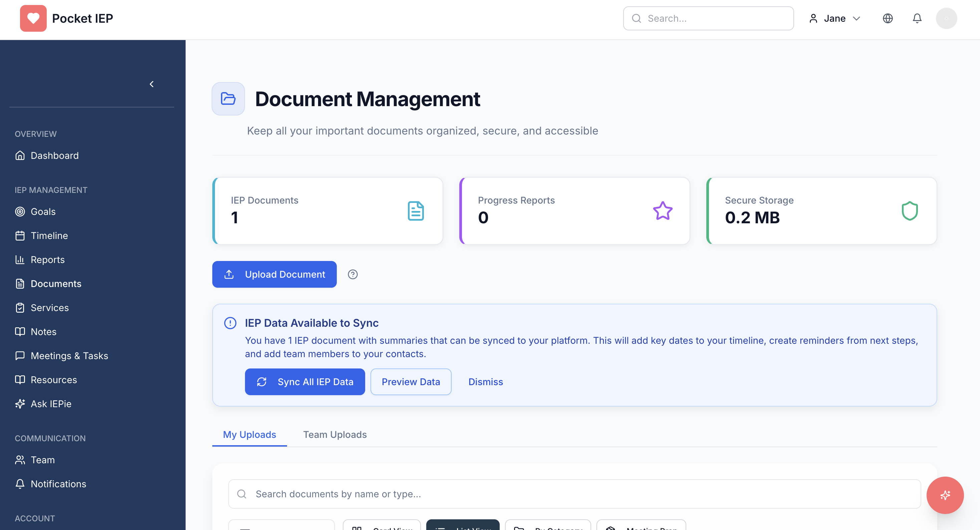980x530 pixels.
Task: Click Preview Data
Action: pyautogui.click(x=411, y=381)
